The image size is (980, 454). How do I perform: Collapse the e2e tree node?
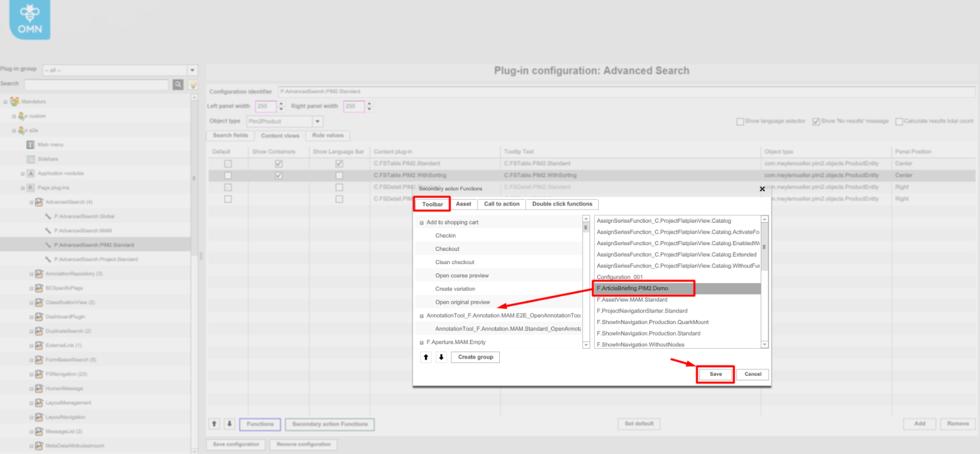14,131
